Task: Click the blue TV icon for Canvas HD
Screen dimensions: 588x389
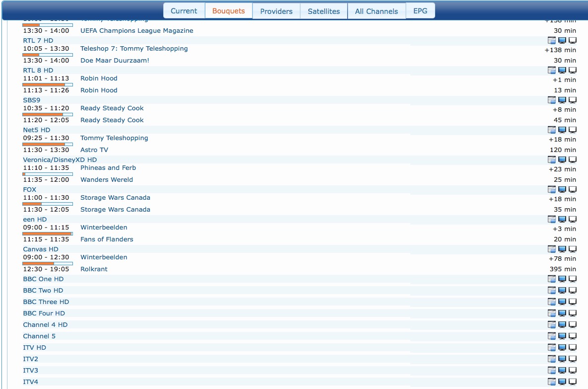Action: [562, 249]
